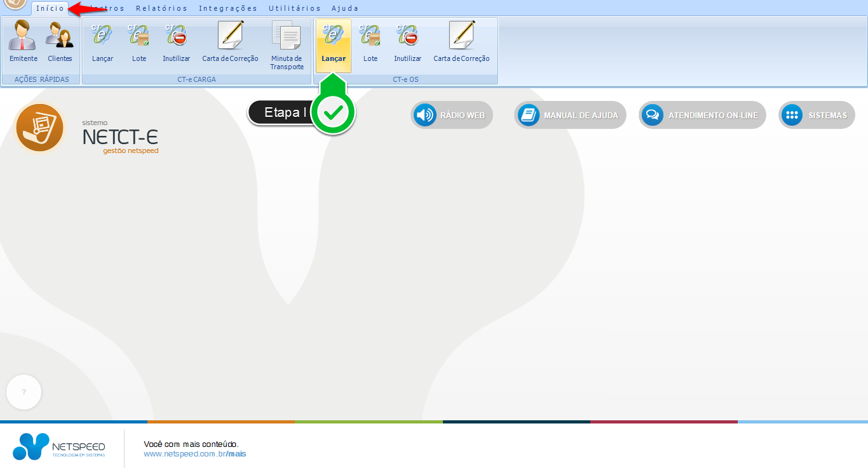Screen dimensions: 868x473
Task: Visit the www.netspeed.com.br/mais link
Action: click(x=194, y=454)
